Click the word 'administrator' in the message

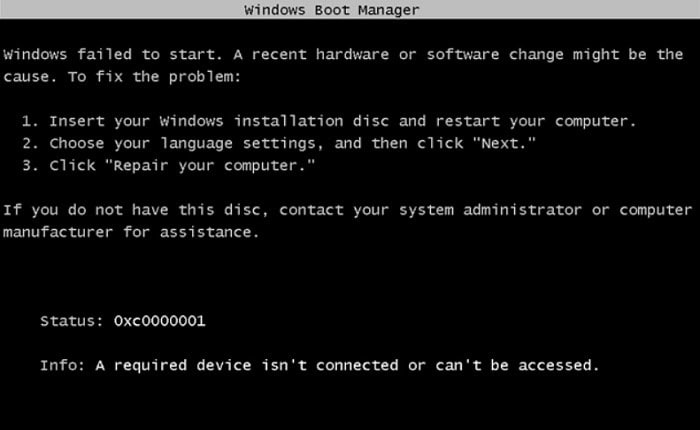pos(522,210)
